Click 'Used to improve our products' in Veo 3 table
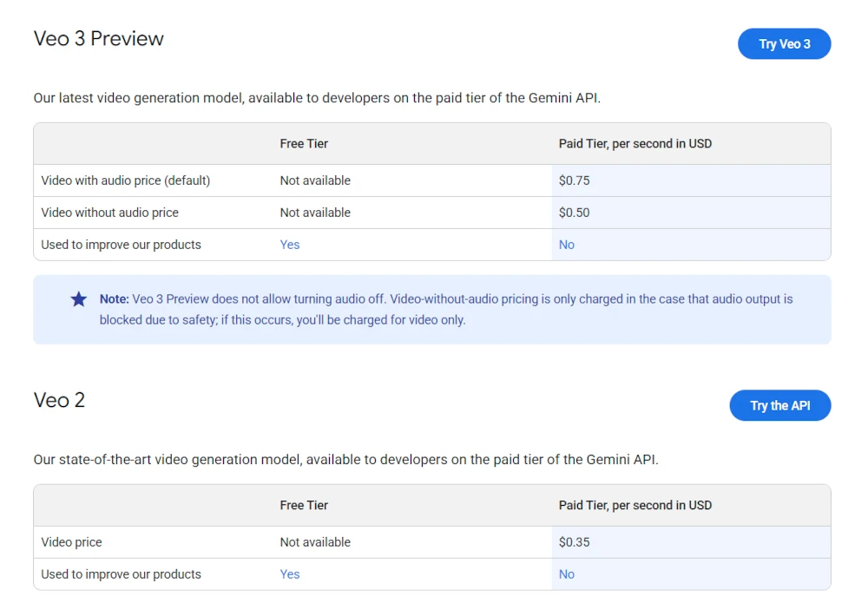The width and height of the screenshot is (868, 616). point(121,245)
